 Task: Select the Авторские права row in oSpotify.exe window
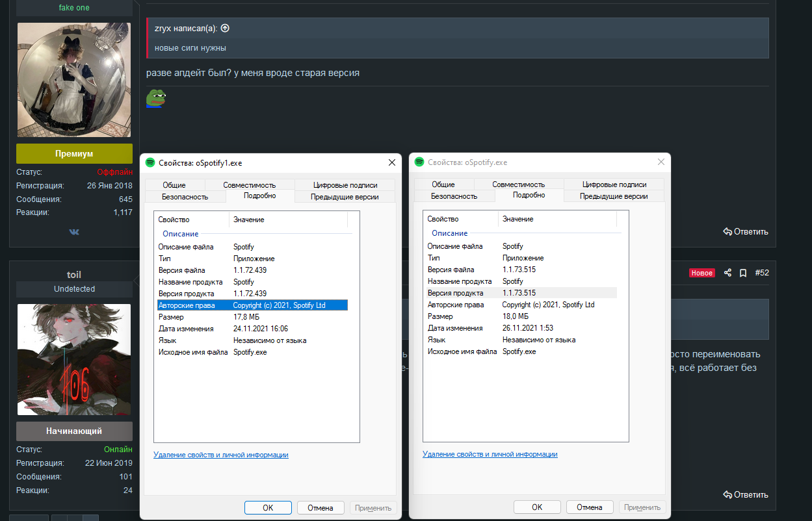point(521,305)
